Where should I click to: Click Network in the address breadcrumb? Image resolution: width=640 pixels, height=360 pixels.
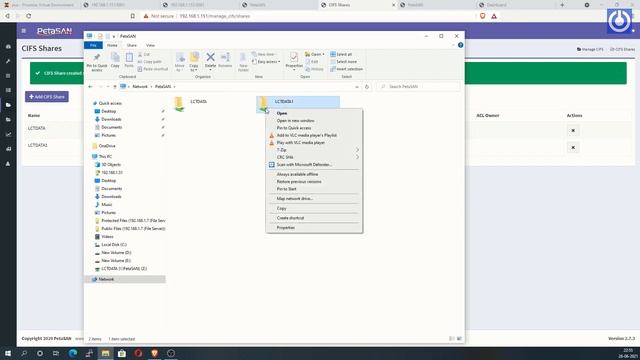coord(140,87)
